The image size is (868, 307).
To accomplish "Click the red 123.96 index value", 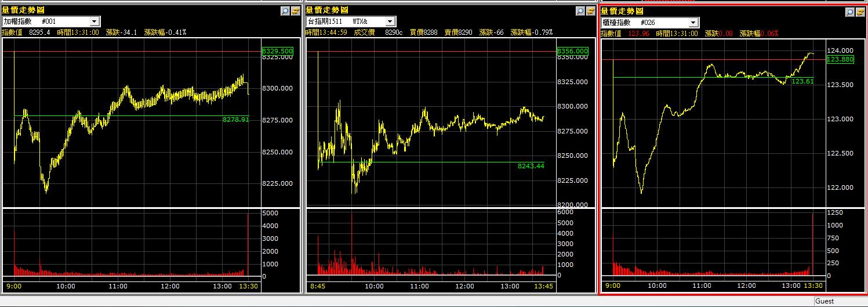I will click(x=638, y=34).
